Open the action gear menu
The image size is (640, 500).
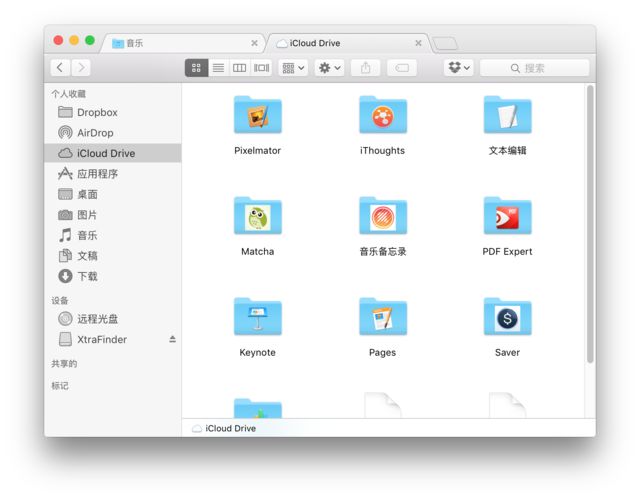pyautogui.click(x=329, y=68)
